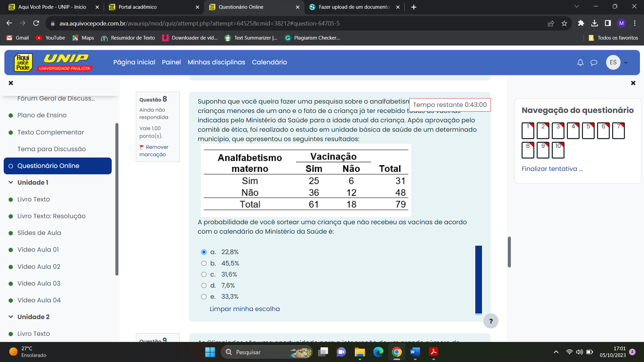Open Chrome tab search chevron

[577, 6]
